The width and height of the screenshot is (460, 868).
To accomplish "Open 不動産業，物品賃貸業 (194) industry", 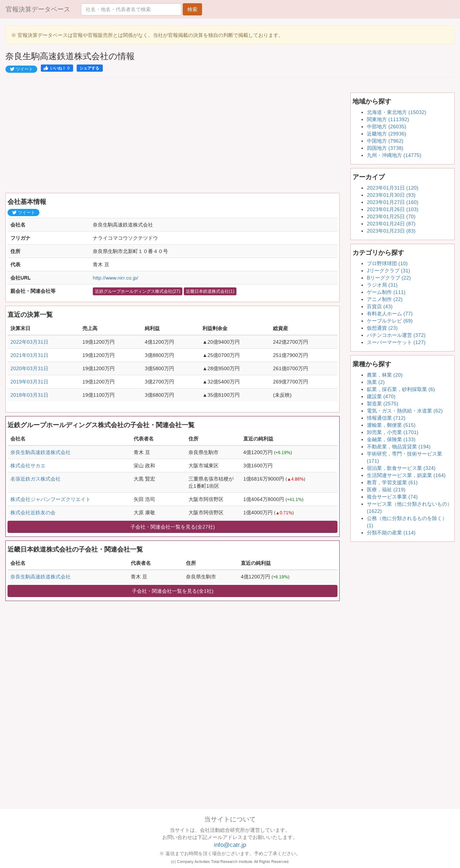I will 398,447.
